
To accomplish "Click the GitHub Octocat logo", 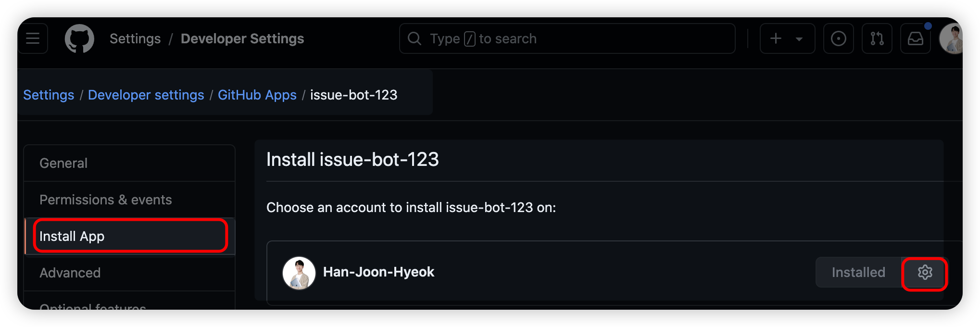I will coord(79,38).
